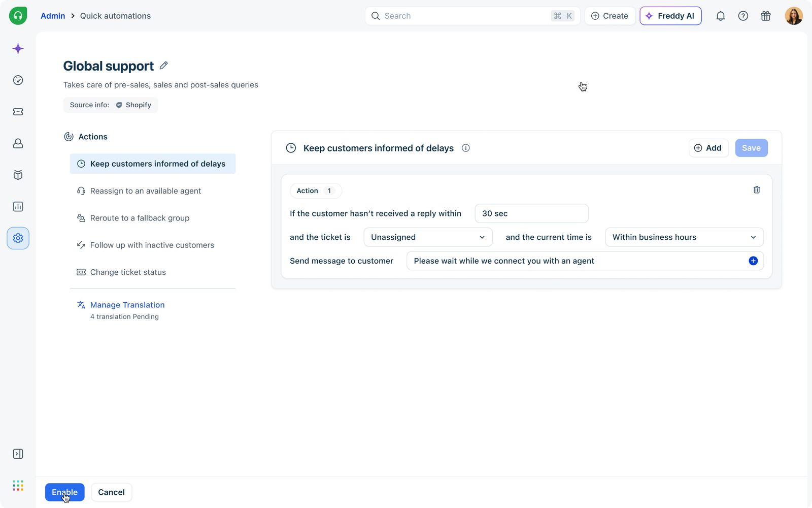Open Freddy AI button in top bar
The image size is (812, 508).
pyautogui.click(x=670, y=16)
